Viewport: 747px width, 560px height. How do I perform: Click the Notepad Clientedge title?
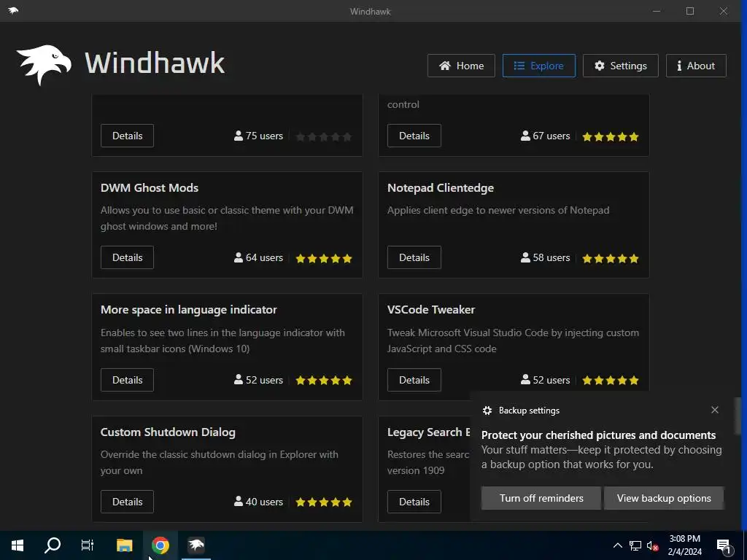[441, 188]
